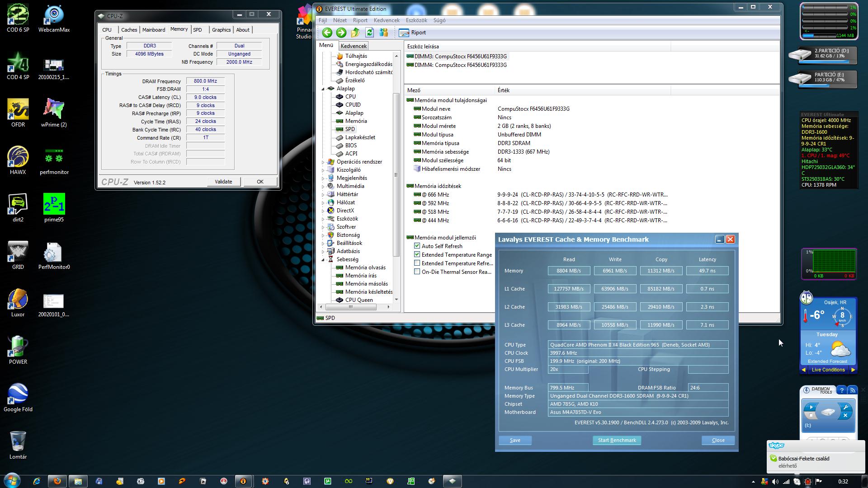This screenshot has height=488, width=868.
Task: Click the EVEREST info icon in taskbar
Action: pyautogui.click(x=243, y=481)
